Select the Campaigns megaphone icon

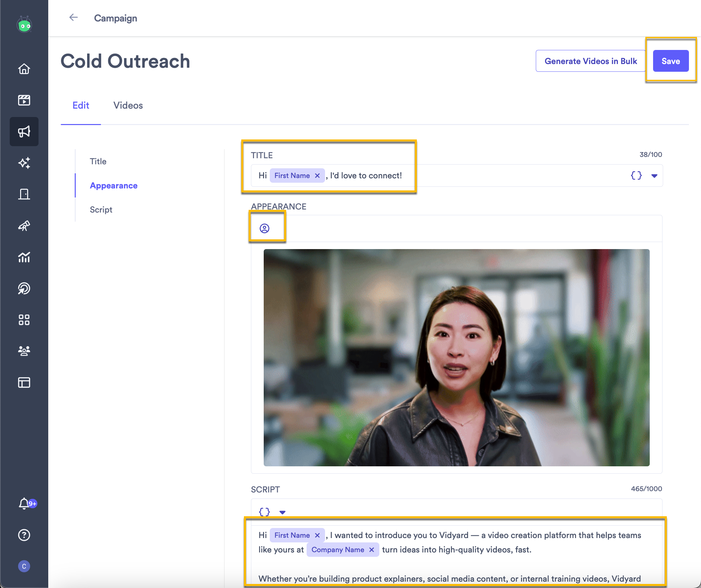click(24, 131)
